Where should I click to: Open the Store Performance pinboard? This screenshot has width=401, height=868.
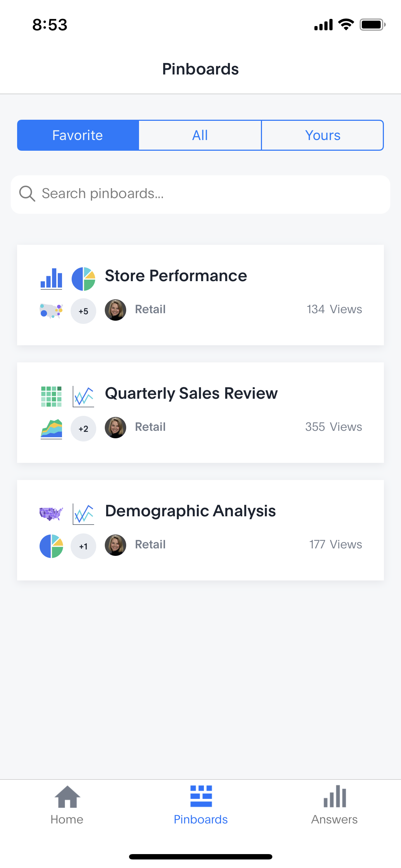[x=176, y=276]
